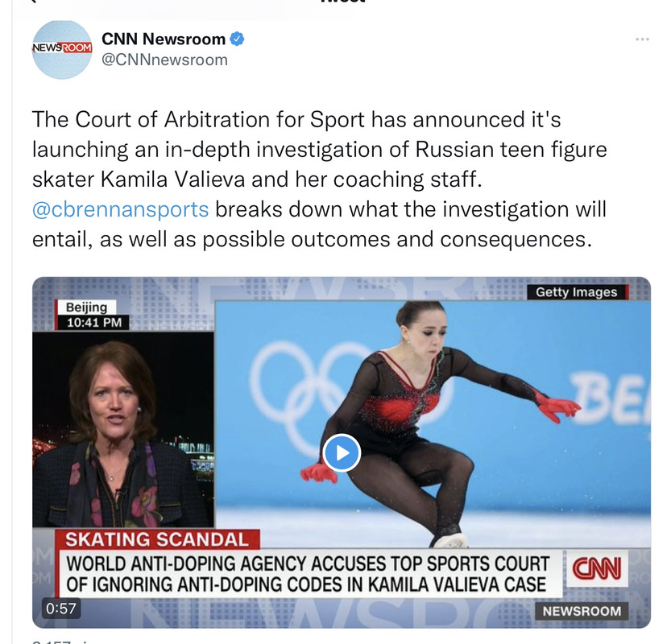Click the blue verified badge
This screenshot has width=671, height=644.
(x=237, y=39)
